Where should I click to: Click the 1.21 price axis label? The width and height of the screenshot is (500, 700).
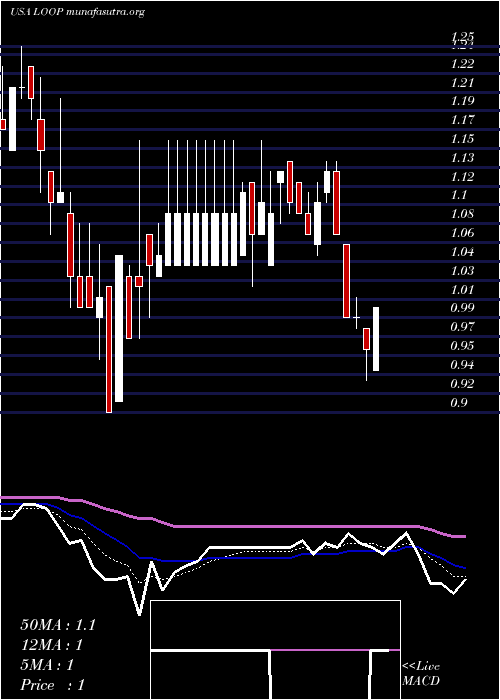tap(462, 83)
